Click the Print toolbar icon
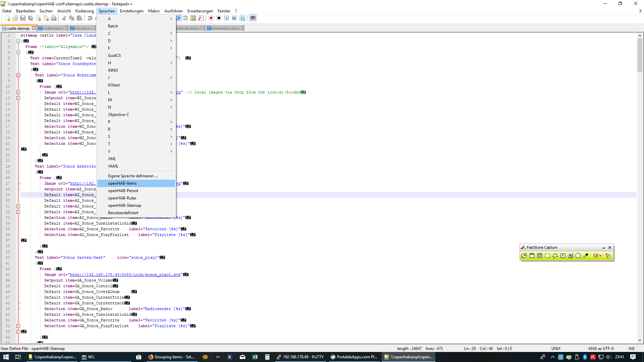 click(54, 18)
